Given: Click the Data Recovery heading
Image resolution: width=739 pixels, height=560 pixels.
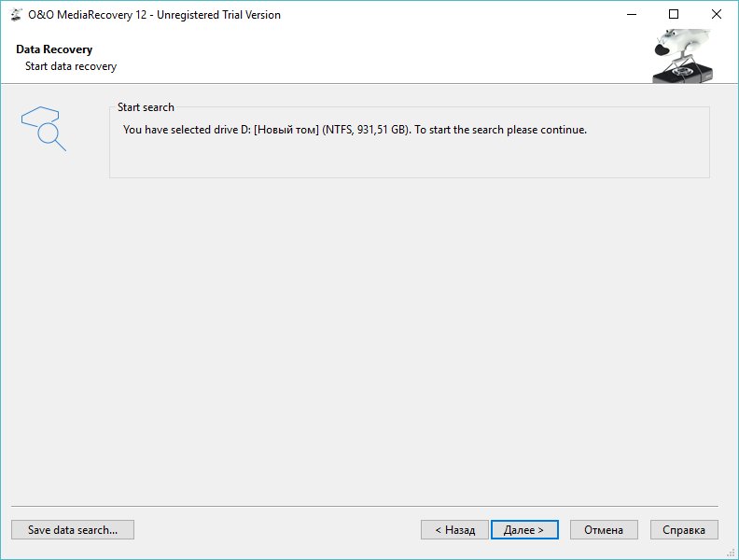Looking at the screenshot, I should coord(54,49).
